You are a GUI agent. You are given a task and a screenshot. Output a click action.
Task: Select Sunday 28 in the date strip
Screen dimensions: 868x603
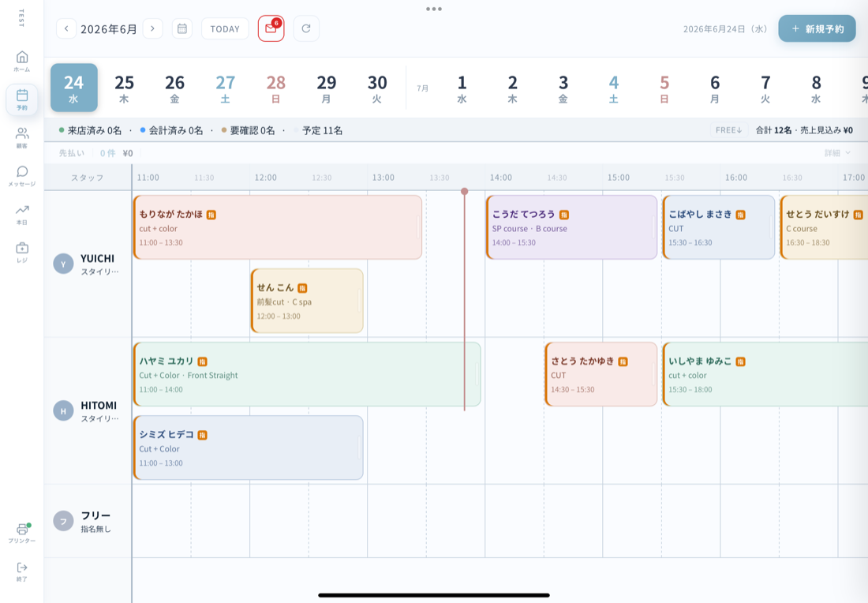pos(275,88)
